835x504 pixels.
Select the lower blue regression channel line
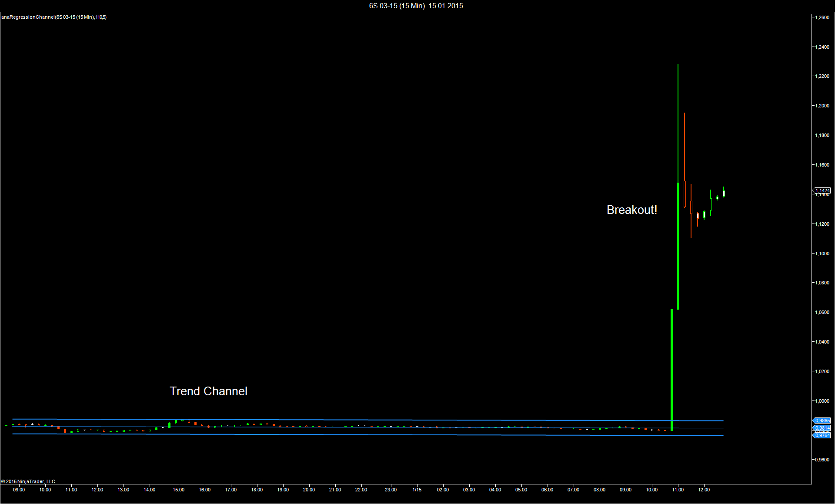pyautogui.click(x=368, y=434)
